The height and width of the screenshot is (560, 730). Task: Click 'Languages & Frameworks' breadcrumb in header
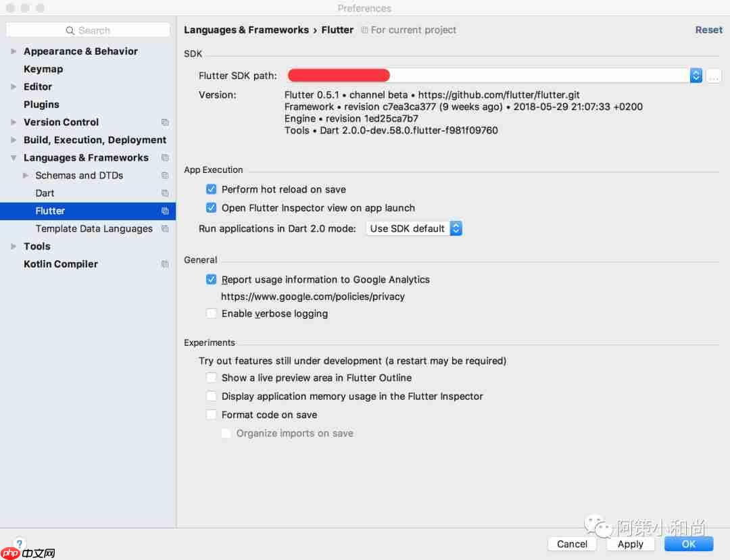click(246, 30)
